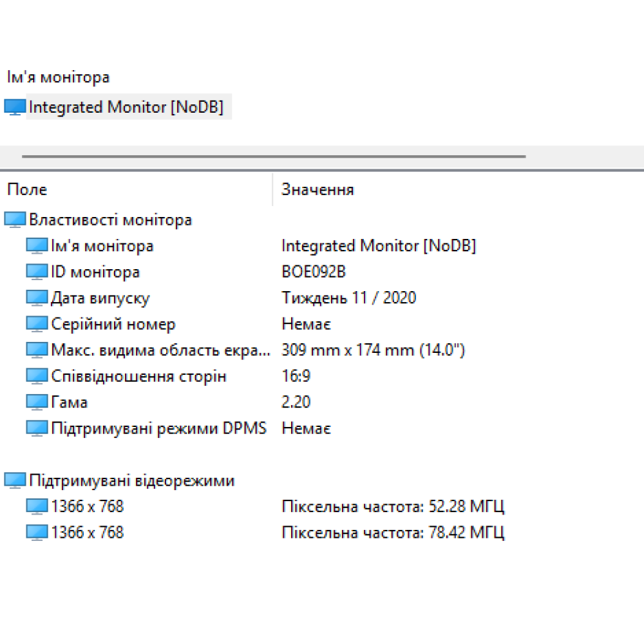Sort by the Поле column header
Screen dimensions: 644x644
[x=27, y=189]
